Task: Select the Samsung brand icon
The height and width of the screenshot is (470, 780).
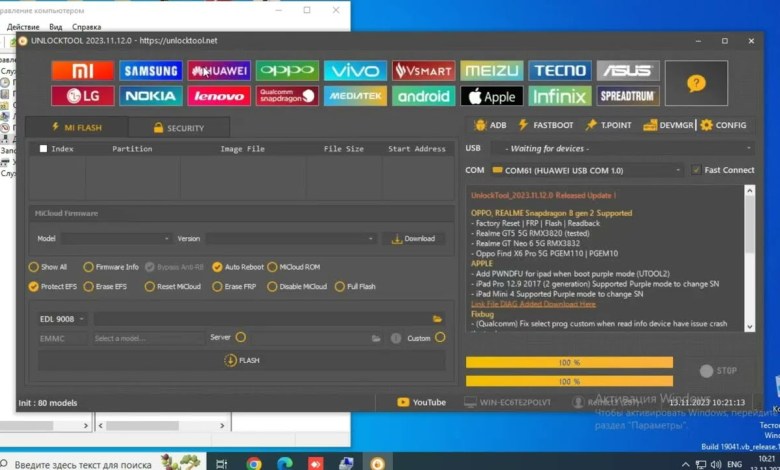Action: tap(150, 71)
